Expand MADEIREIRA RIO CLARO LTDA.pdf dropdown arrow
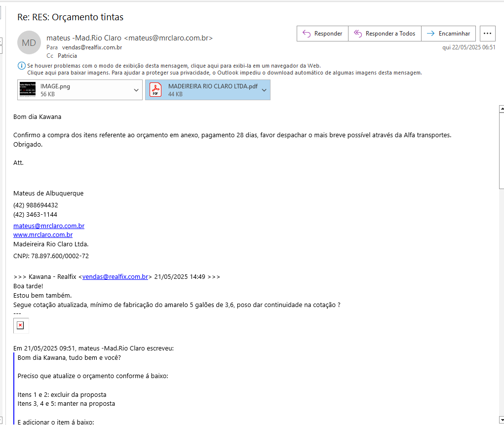 point(264,90)
